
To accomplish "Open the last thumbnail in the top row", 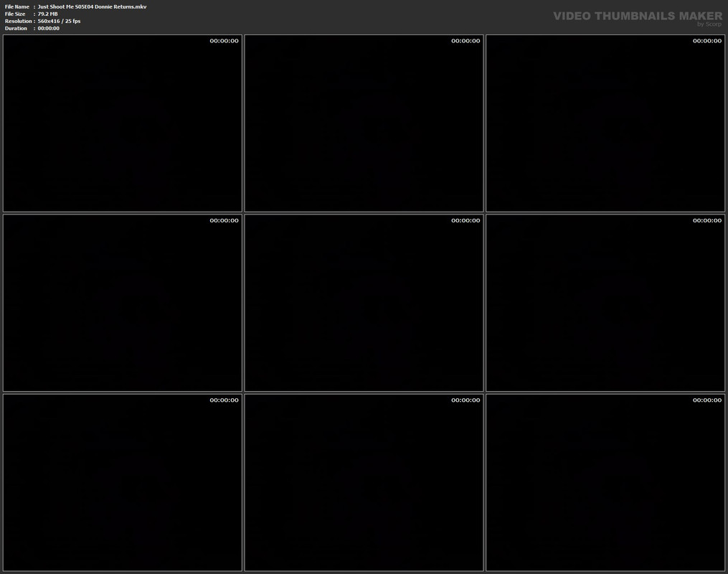I will click(x=605, y=123).
